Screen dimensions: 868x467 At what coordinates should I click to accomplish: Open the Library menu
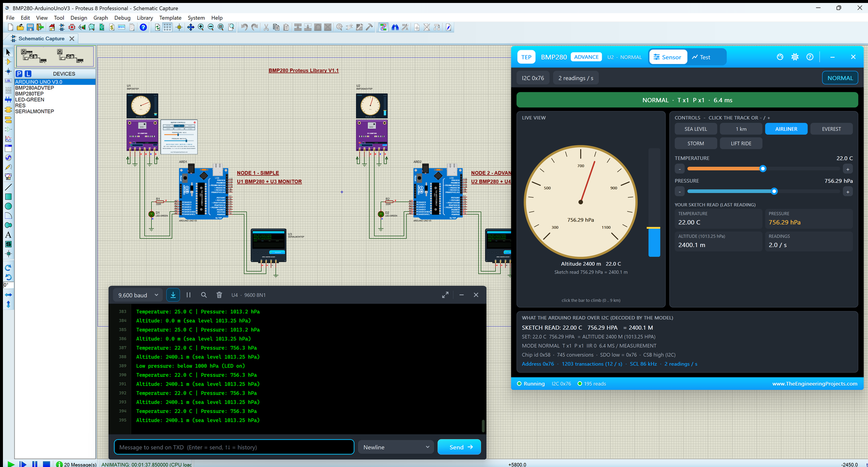[145, 18]
